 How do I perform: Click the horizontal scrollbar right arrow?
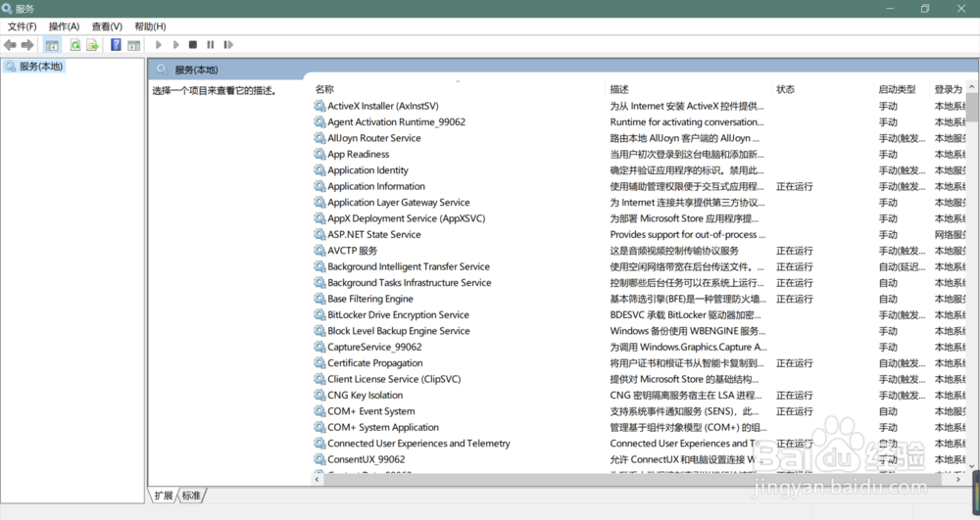pos(958,480)
